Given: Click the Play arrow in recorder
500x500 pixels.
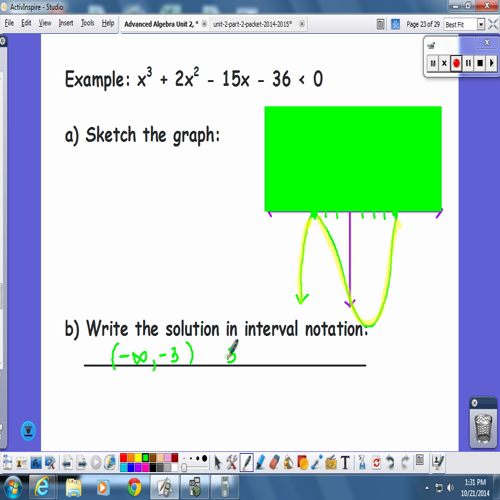Looking at the screenshot, I should [x=491, y=63].
